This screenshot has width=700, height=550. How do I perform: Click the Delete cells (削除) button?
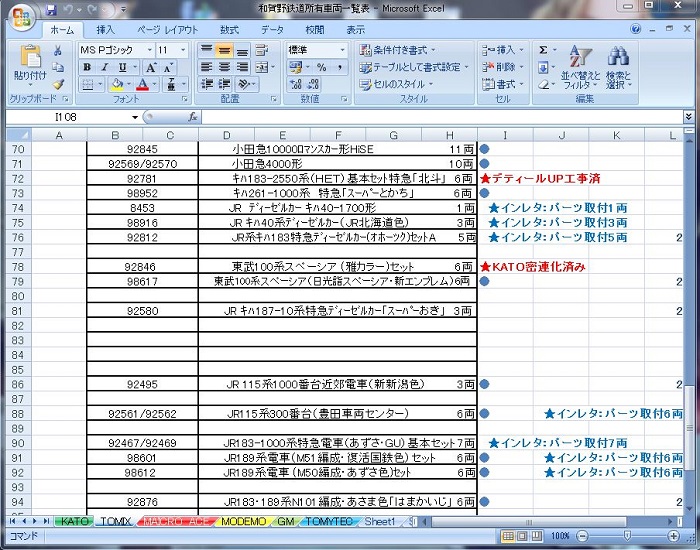503,67
